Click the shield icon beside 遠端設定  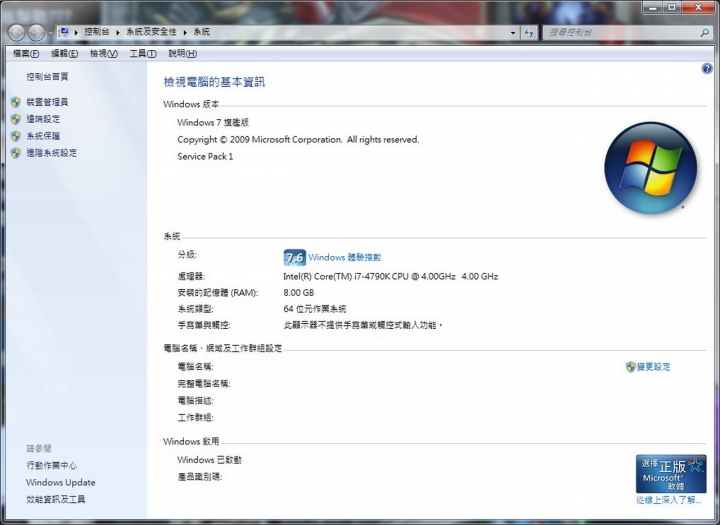pos(16,119)
